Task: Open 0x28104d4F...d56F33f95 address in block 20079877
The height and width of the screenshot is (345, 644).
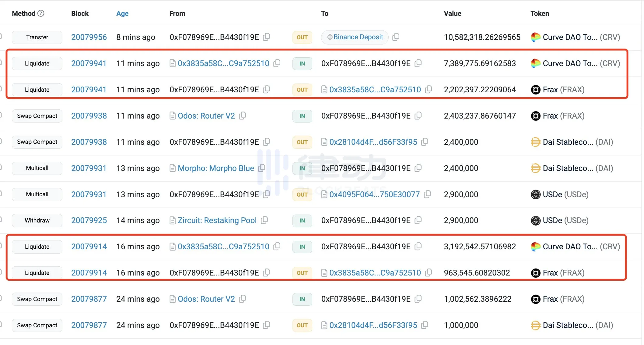Action: click(373, 325)
